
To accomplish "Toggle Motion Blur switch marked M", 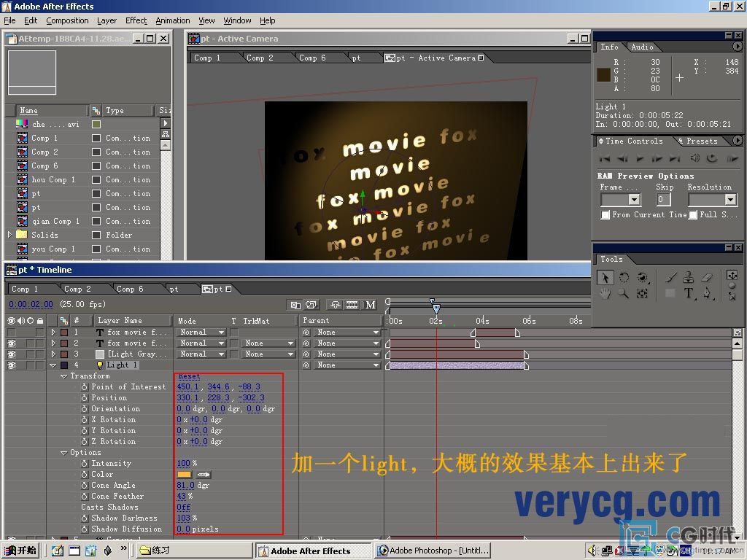I will (370, 305).
